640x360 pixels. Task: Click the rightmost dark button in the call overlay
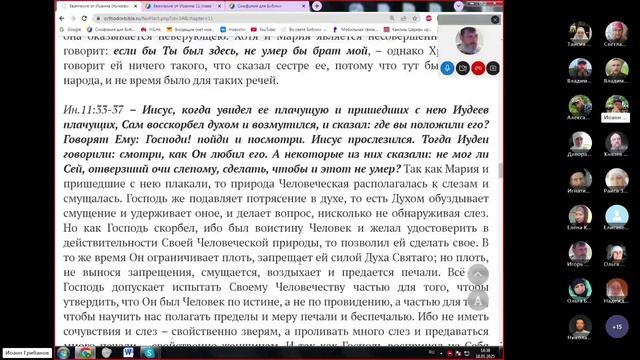pos(493,68)
